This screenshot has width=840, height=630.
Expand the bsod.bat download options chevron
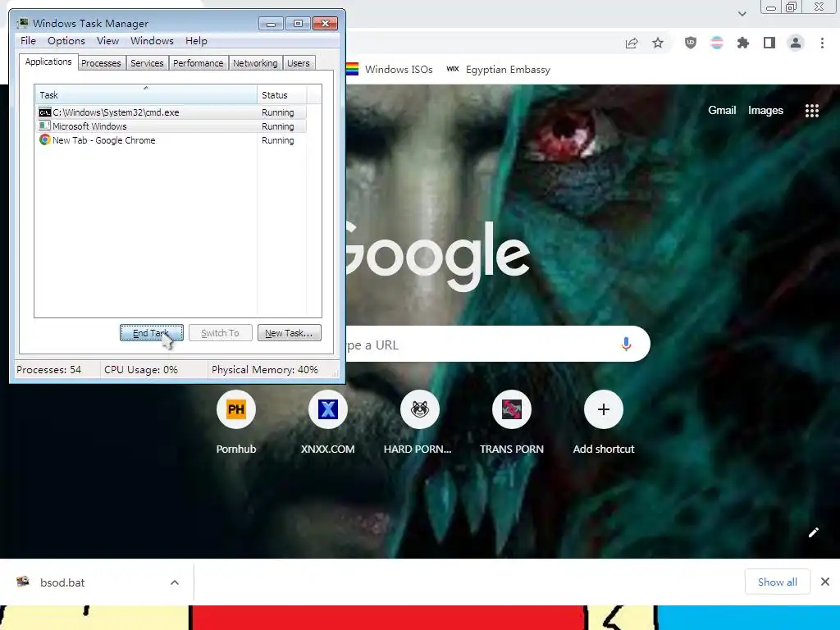[x=175, y=582]
